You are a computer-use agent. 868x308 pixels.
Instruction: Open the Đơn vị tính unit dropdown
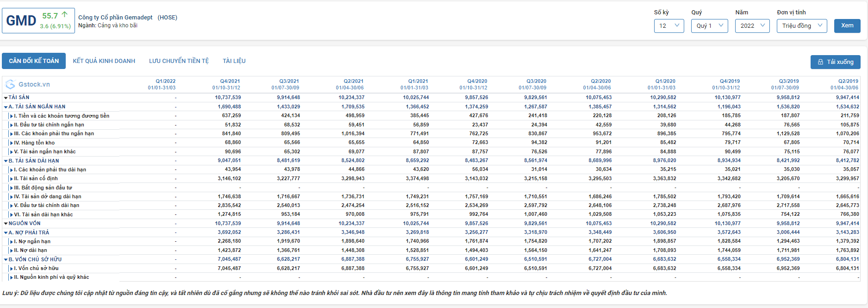tap(802, 26)
